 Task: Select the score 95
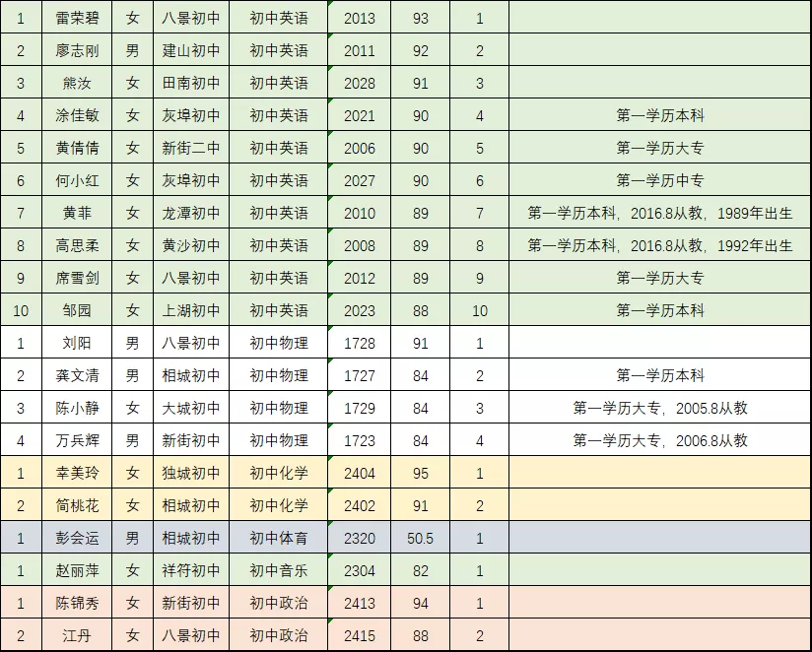tap(421, 474)
